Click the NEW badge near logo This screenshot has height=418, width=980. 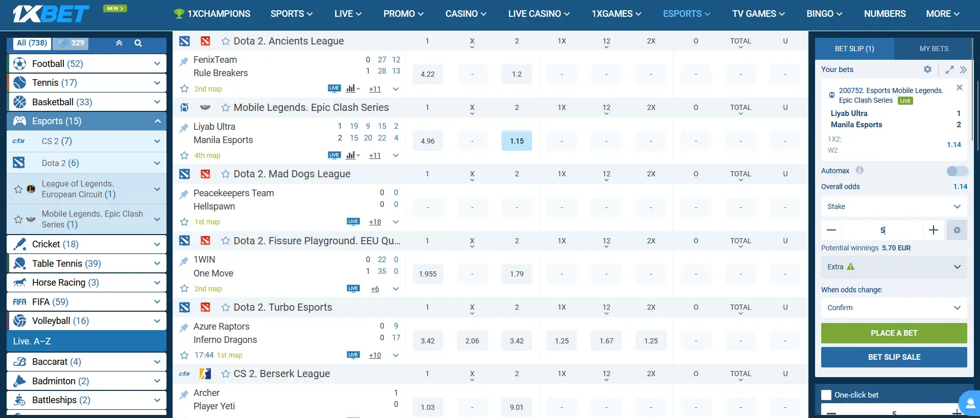pyautogui.click(x=115, y=8)
